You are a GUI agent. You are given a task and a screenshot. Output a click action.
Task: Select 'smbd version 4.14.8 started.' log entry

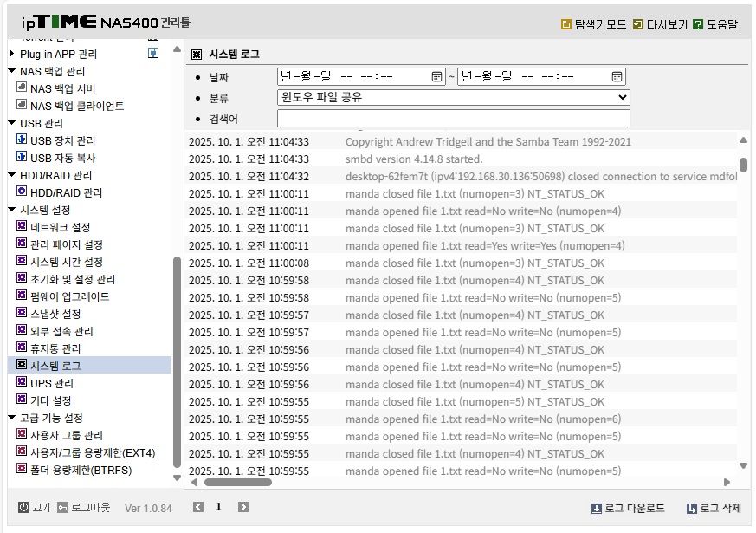tap(414, 159)
